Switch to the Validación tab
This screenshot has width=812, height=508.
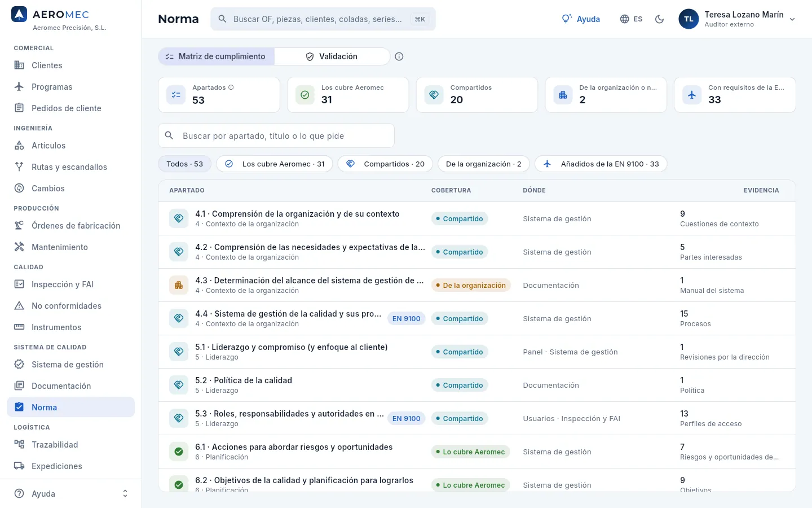coord(332,56)
